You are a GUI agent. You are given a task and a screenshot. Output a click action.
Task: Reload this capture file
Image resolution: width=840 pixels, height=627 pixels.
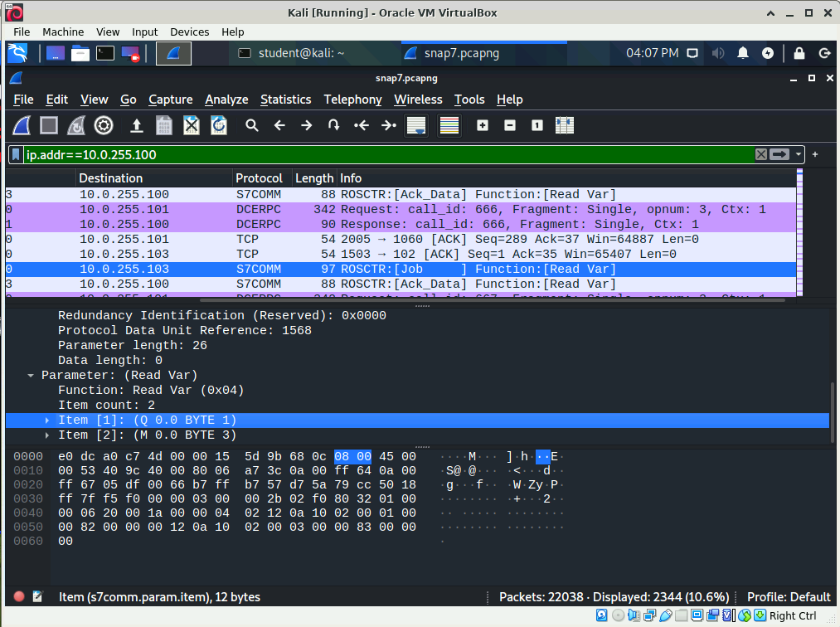click(x=219, y=125)
